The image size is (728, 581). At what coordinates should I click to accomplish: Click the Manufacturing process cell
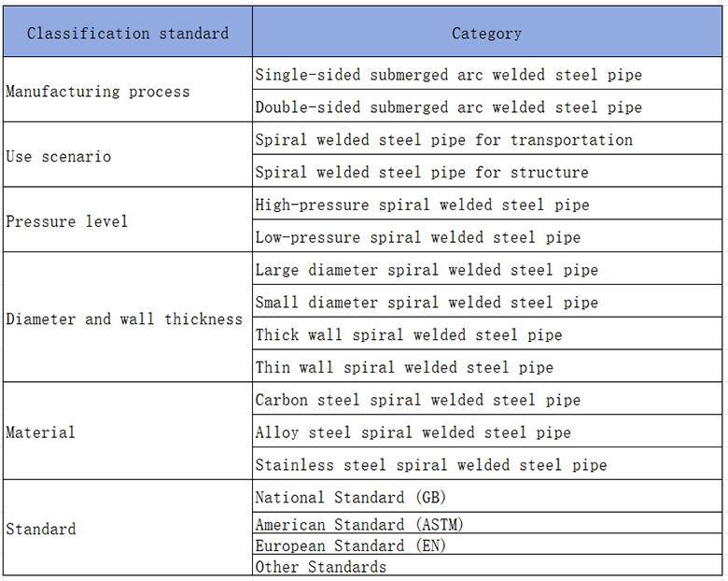[128, 90]
